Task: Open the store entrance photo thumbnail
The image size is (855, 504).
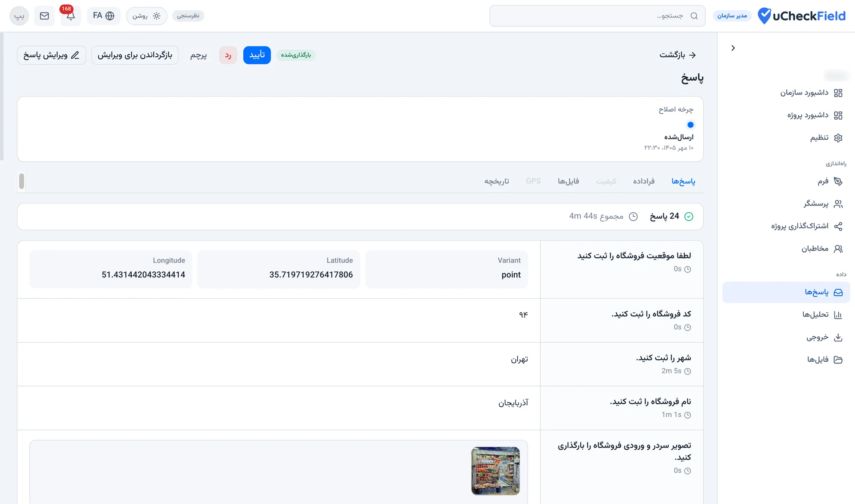Action: click(495, 471)
